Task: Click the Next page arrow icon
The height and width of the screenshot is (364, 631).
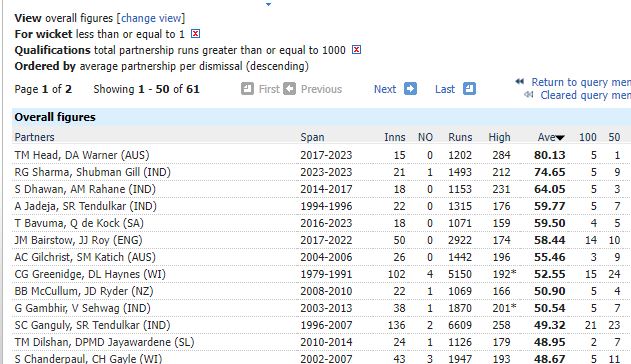Action: [410, 88]
